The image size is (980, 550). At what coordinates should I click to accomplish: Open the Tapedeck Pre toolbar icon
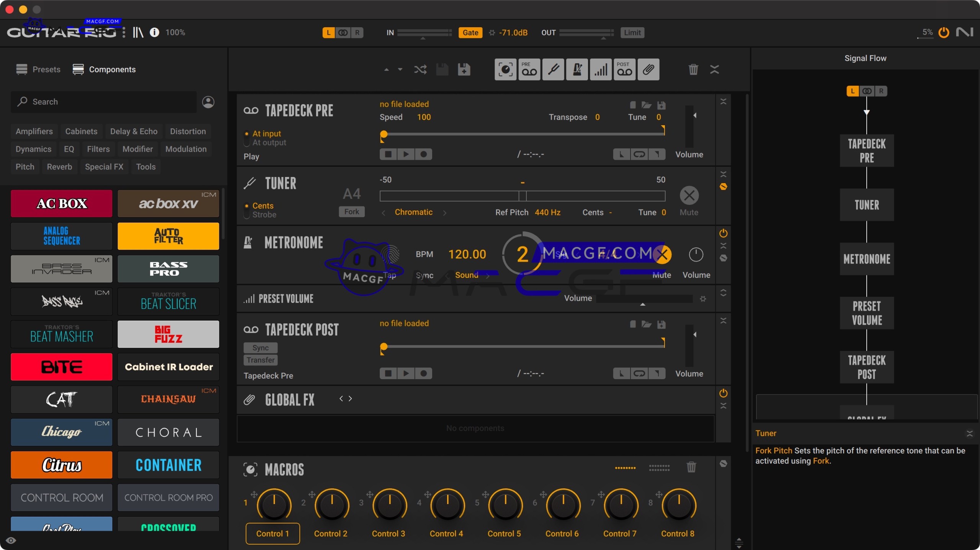[529, 69]
